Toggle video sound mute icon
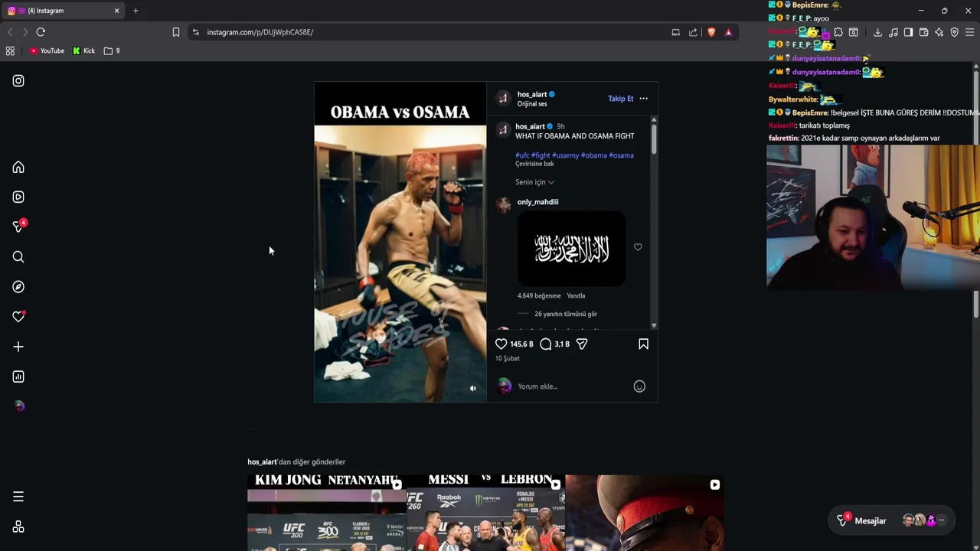 point(472,389)
